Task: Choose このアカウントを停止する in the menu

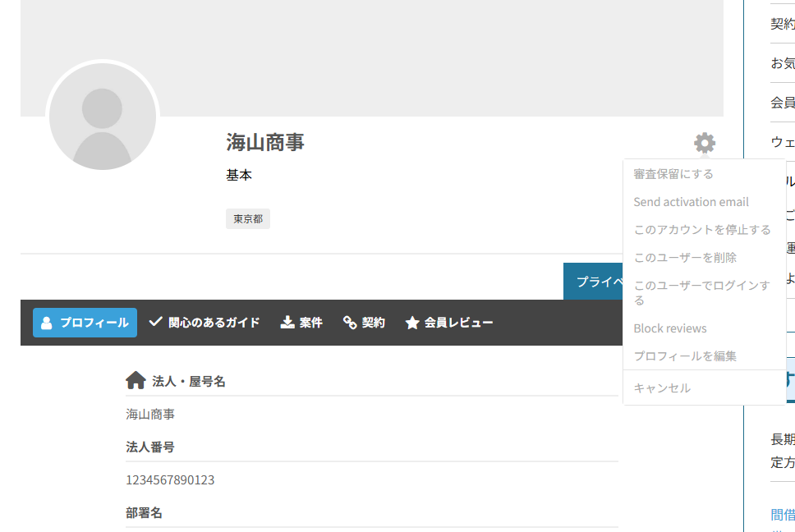Action: click(x=702, y=230)
